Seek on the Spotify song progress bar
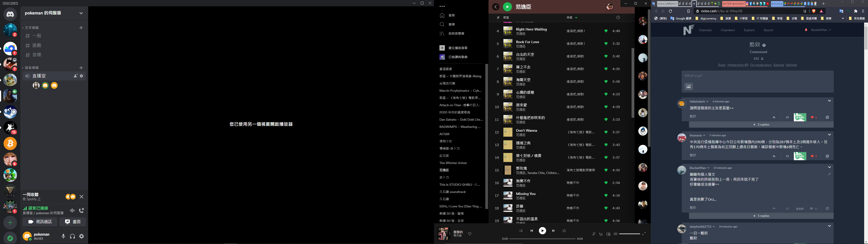 tap(542, 239)
